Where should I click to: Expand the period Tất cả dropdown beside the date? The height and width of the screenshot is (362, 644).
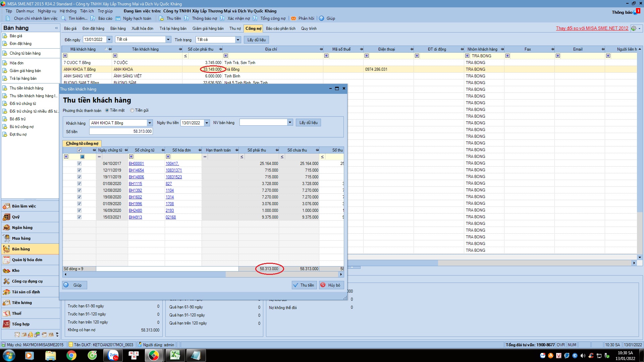(x=168, y=40)
